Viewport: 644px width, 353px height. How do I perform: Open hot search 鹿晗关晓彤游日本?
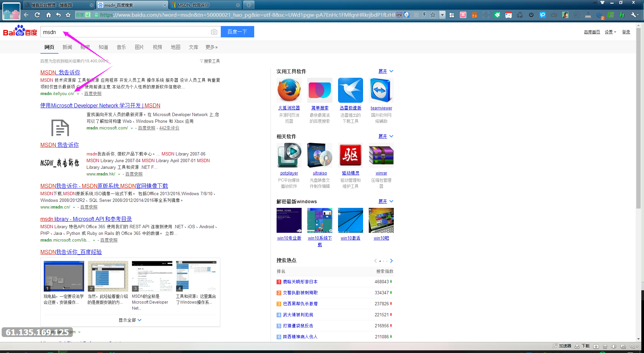point(300,282)
